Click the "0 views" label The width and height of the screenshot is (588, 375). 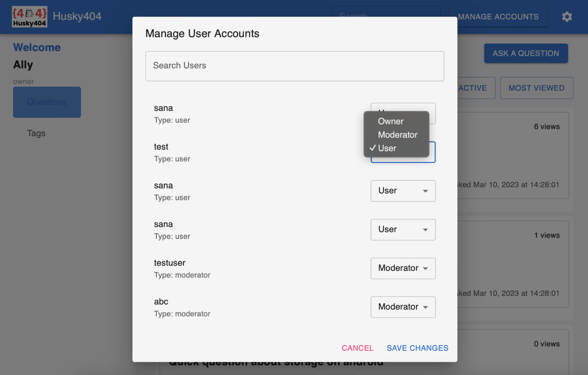(x=547, y=344)
